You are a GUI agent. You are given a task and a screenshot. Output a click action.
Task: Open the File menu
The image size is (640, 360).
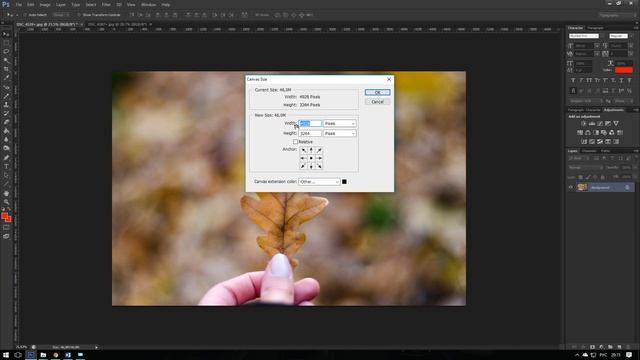[19, 4]
